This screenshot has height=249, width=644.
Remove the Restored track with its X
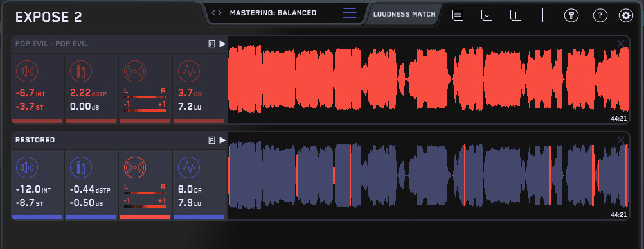621,141
